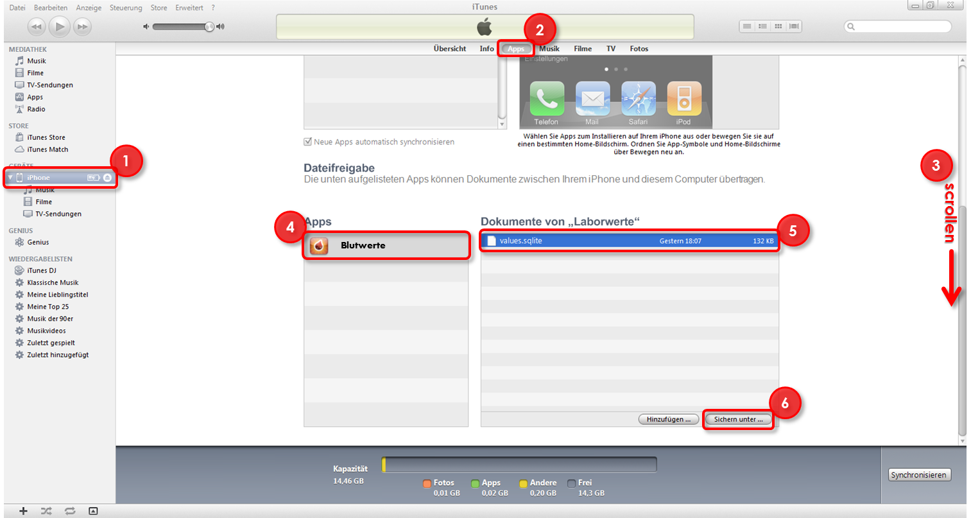Open Apps in the Mediathek sidebar
Screen dimensions: 980x518
click(35, 98)
